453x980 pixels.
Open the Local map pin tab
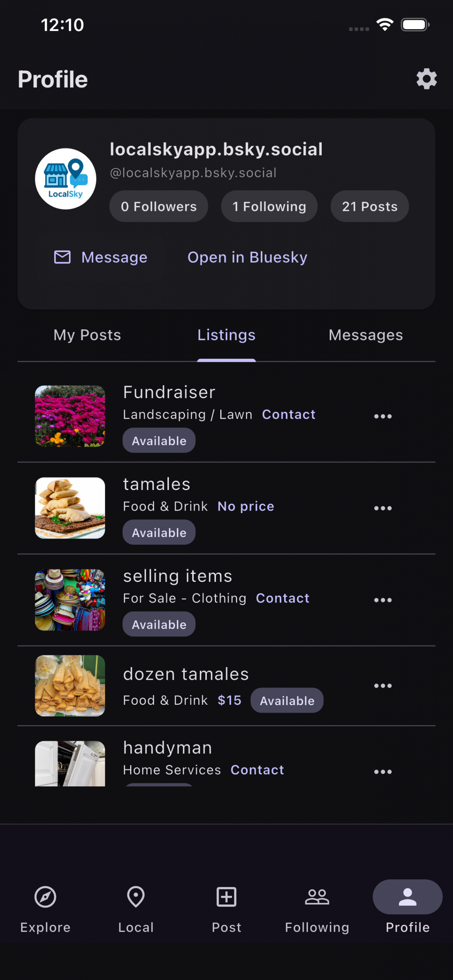136,897
